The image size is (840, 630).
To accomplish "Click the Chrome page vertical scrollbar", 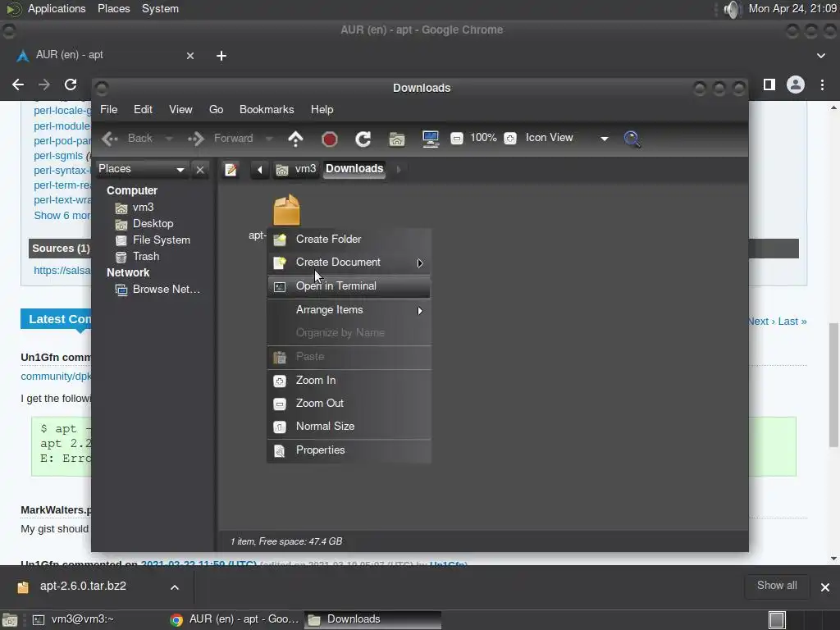I will coord(833,386).
